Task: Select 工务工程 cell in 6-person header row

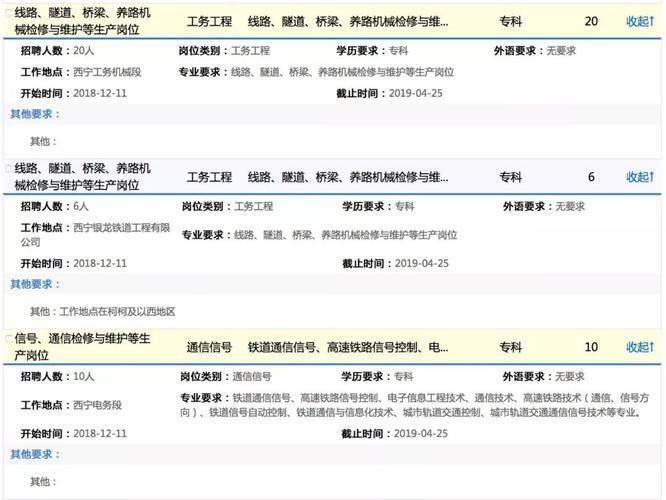Action: [x=209, y=177]
